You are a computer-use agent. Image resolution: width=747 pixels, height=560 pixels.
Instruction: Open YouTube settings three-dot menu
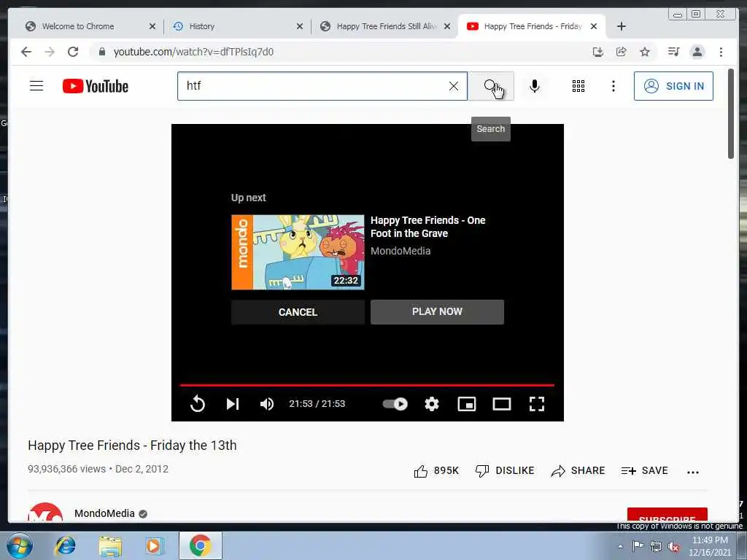tap(613, 86)
